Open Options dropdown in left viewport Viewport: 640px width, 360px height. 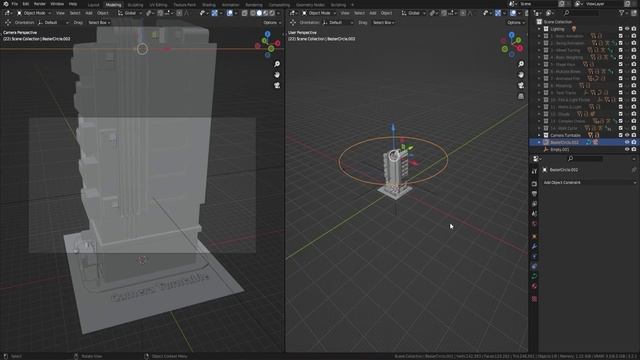(x=272, y=22)
